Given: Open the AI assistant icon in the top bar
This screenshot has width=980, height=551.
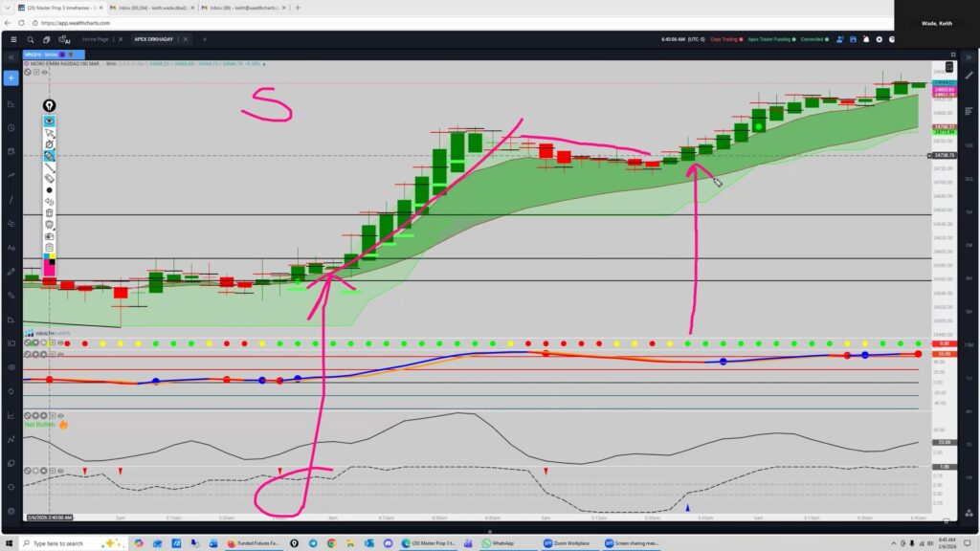Looking at the screenshot, I should point(65,39).
